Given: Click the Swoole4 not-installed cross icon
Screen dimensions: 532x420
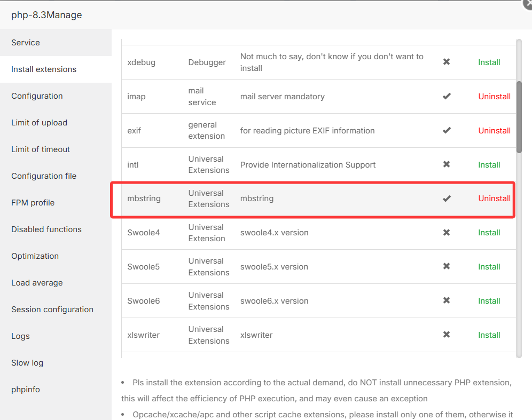Looking at the screenshot, I should pyautogui.click(x=447, y=233).
